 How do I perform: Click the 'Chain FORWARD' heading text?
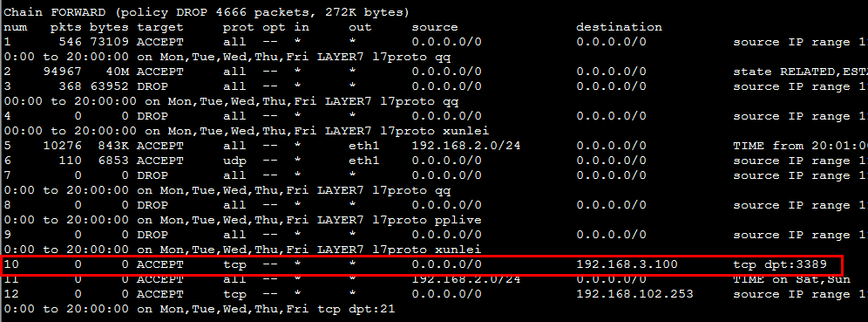point(54,12)
